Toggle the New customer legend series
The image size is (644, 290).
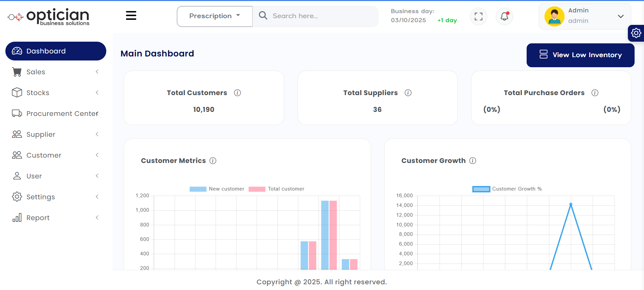(x=217, y=189)
